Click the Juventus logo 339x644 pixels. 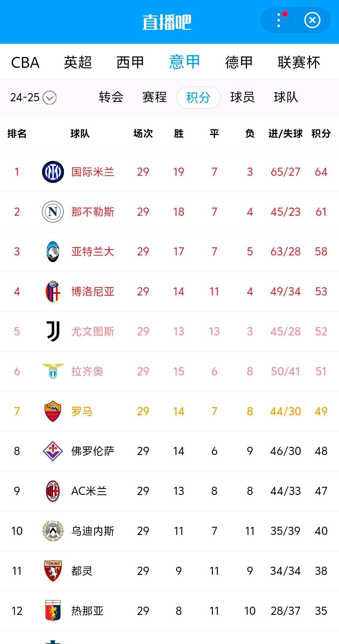pos(52,331)
